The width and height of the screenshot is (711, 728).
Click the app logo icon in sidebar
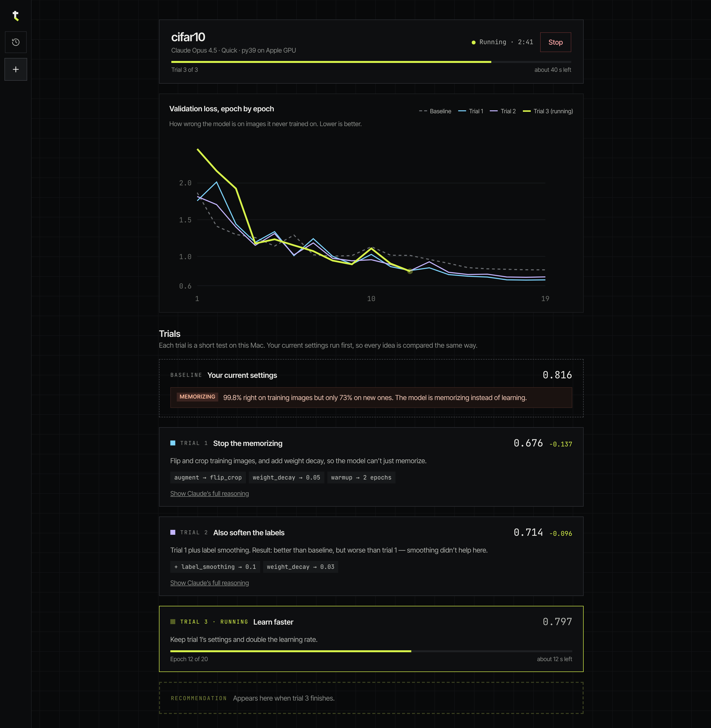(15, 16)
